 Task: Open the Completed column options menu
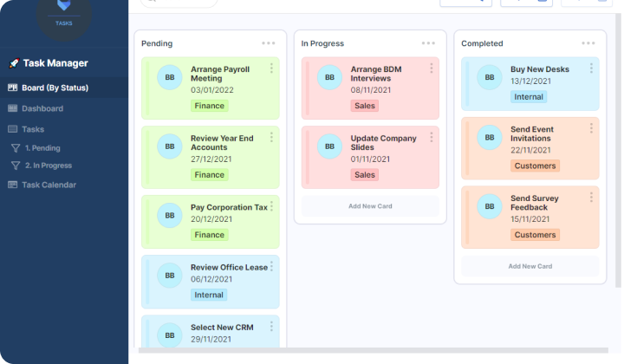[x=588, y=43]
